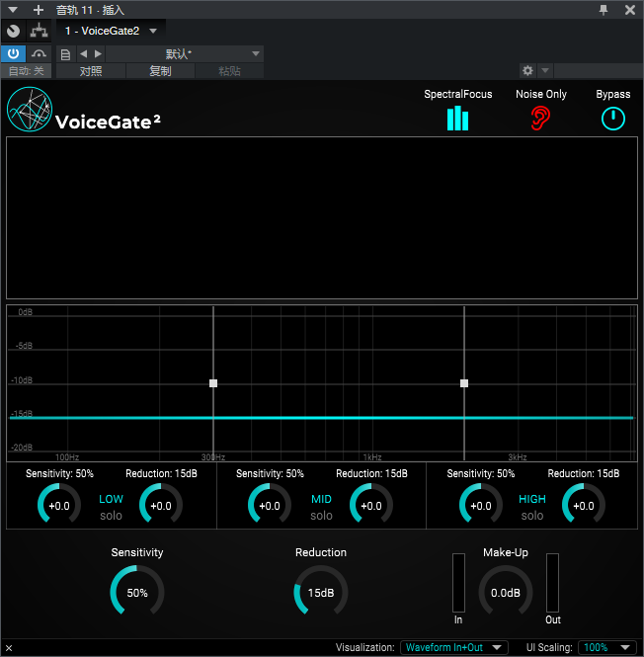Click the MID band Reduction knob
Image resolution: width=644 pixels, height=657 pixels.
point(371,505)
